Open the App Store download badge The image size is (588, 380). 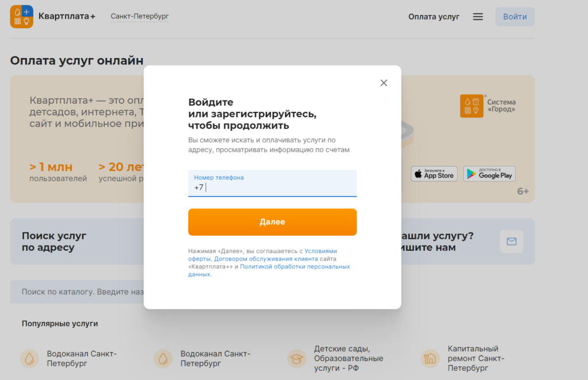(434, 174)
